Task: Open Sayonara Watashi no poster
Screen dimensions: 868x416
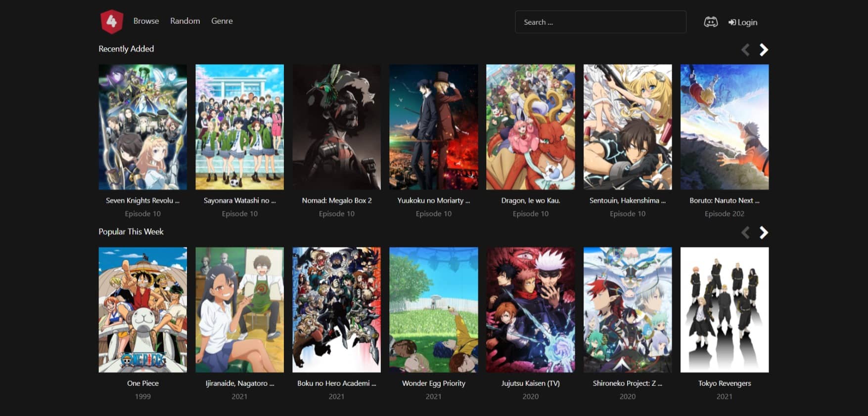Action: (x=240, y=127)
